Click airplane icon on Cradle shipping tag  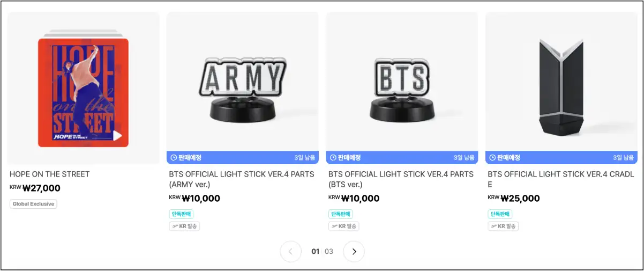(x=493, y=226)
